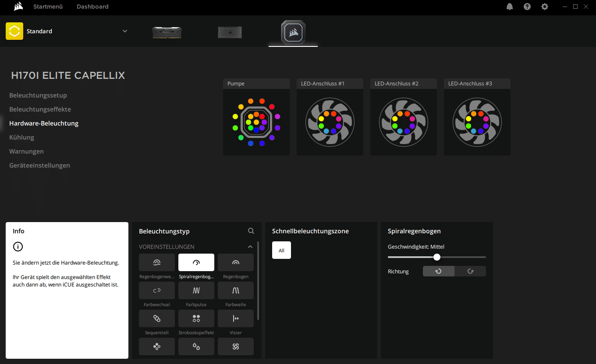Open the Dashboard tab
This screenshot has width=596, height=364.
pos(92,7)
